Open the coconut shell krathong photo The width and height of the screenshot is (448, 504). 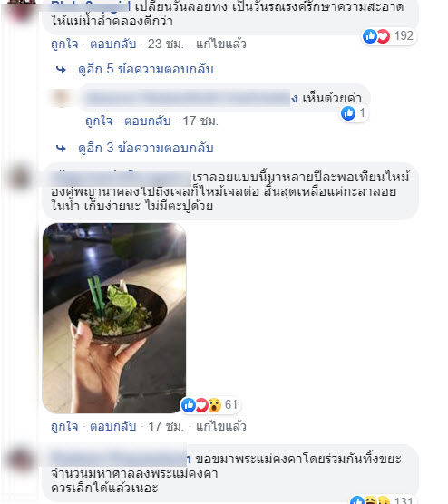(x=114, y=318)
